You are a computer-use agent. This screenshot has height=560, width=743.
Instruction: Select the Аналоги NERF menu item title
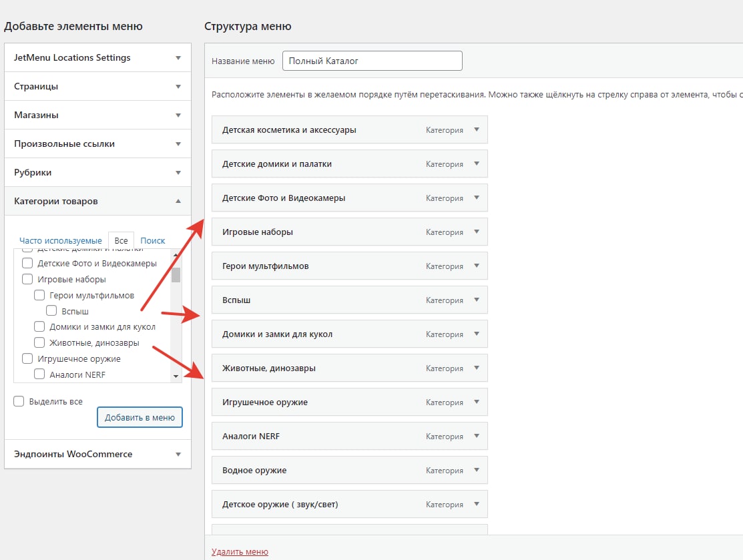251,437
